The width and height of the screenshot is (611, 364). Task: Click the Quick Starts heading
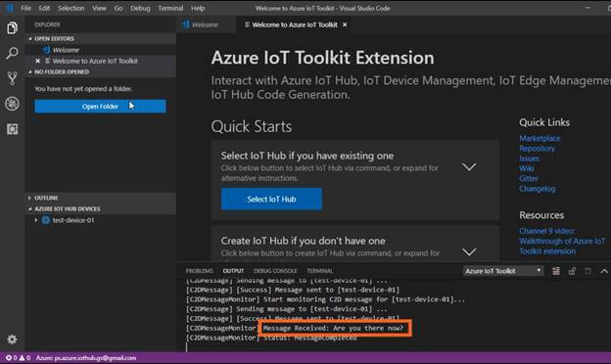click(252, 126)
